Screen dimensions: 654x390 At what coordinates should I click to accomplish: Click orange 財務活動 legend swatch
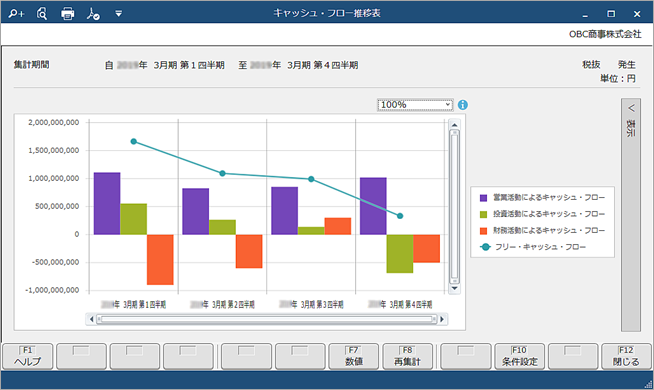[x=483, y=231]
